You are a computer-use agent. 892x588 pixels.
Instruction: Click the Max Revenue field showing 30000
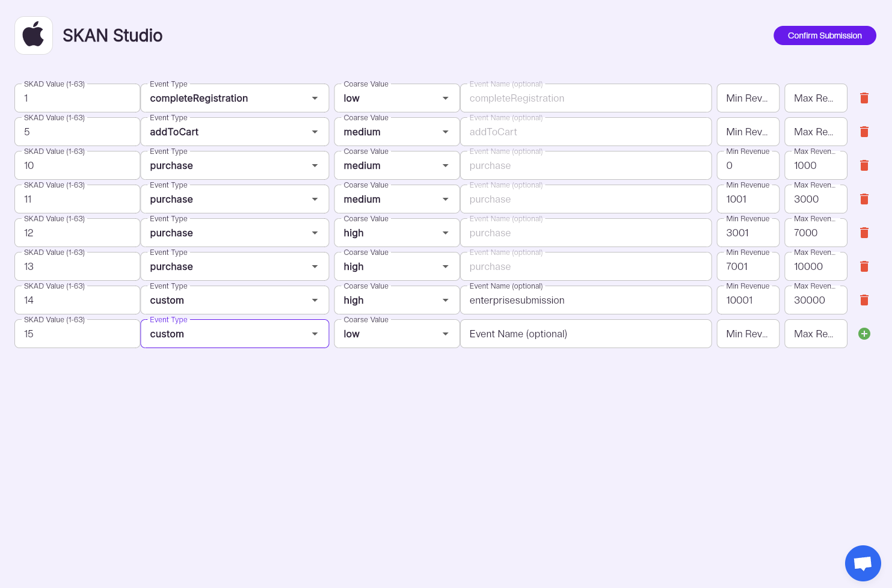(x=816, y=300)
